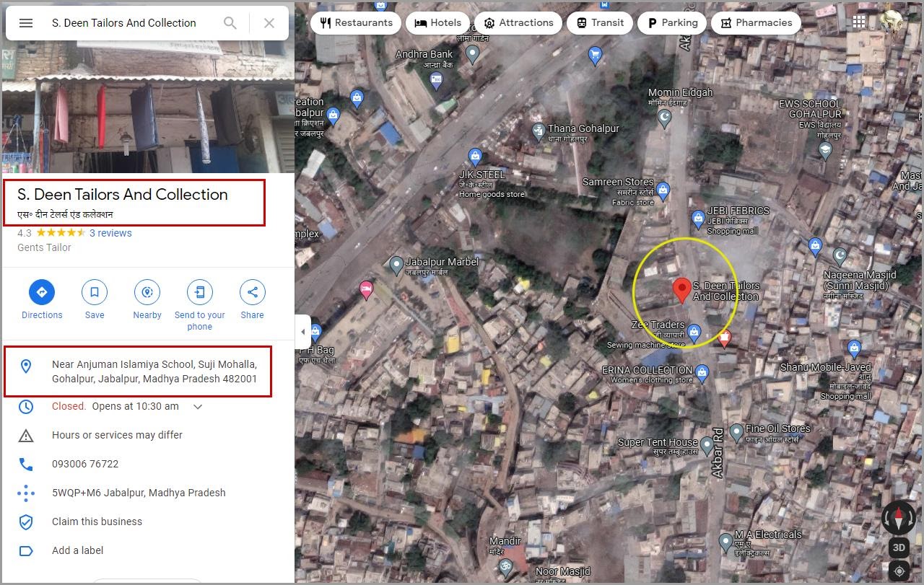Viewport: 924px width, 585px height.
Task: Select J.K. STEEL shopping marker
Action: (475, 157)
